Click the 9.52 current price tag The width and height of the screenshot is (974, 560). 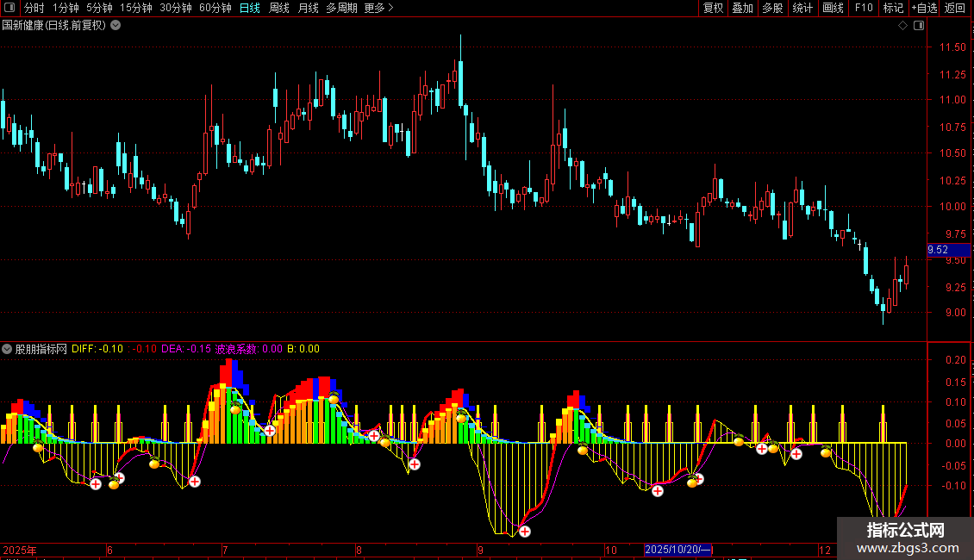pos(948,250)
